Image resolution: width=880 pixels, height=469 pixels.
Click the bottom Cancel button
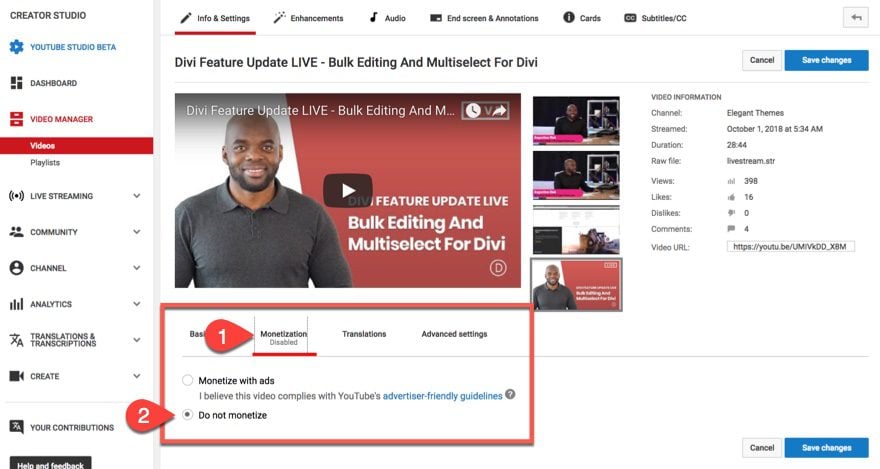[x=762, y=448]
